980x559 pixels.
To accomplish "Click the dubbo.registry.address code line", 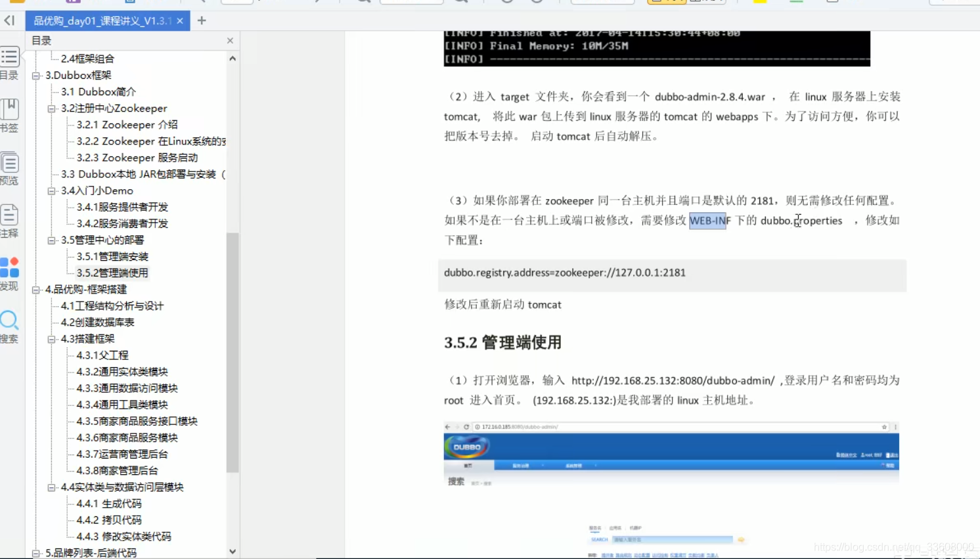I will [565, 273].
